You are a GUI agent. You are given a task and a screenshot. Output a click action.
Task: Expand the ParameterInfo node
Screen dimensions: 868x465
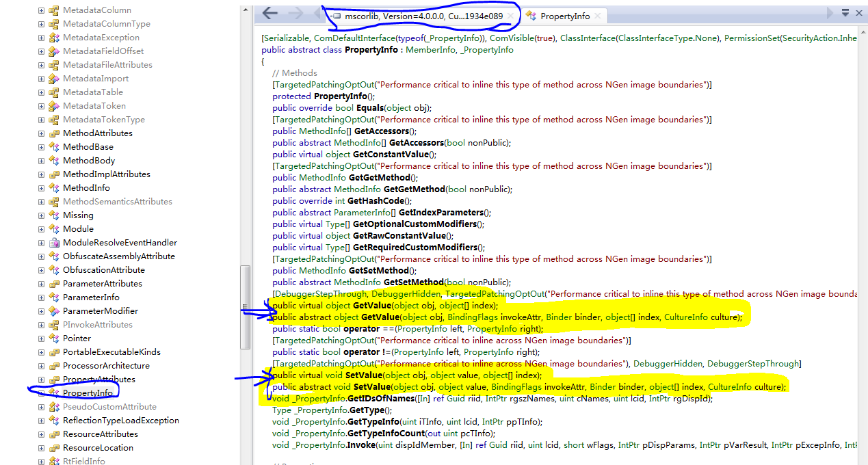pos(41,297)
